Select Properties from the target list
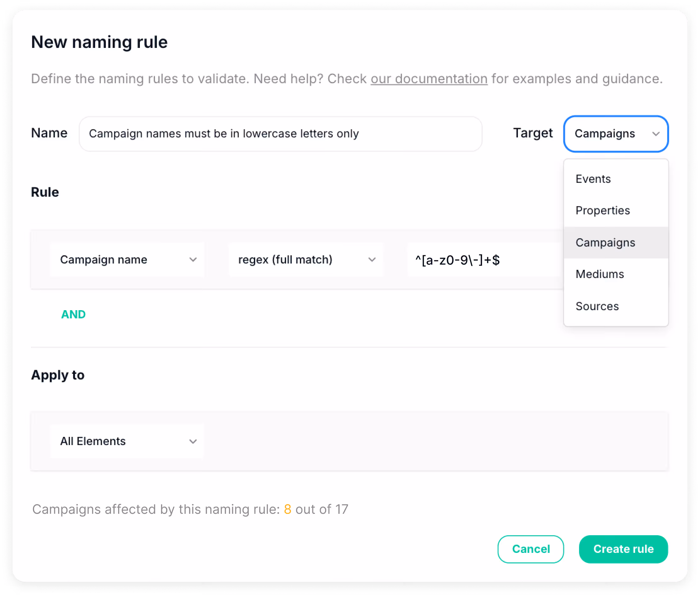 click(x=603, y=211)
